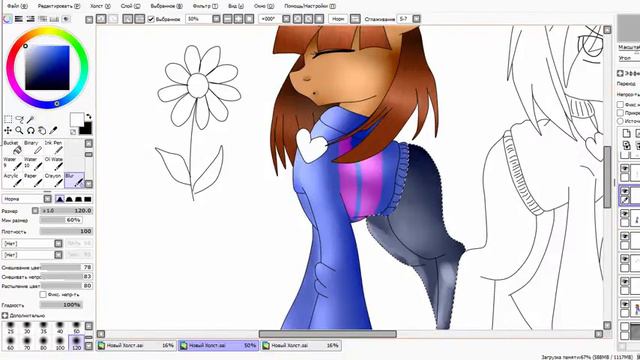Select the Magic Wand tool
The height and width of the screenshot is (360, 640).
coord(30,120)
